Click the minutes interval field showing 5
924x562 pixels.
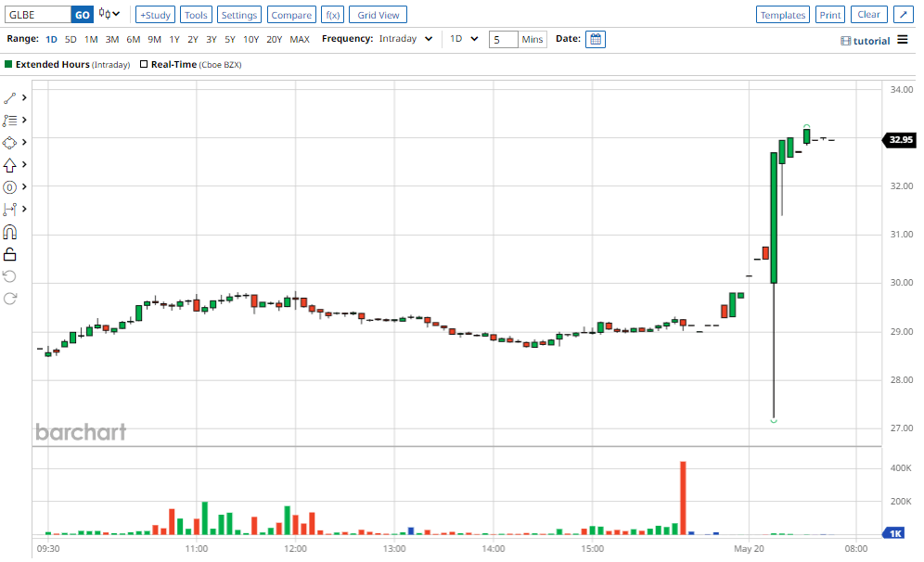503,40
